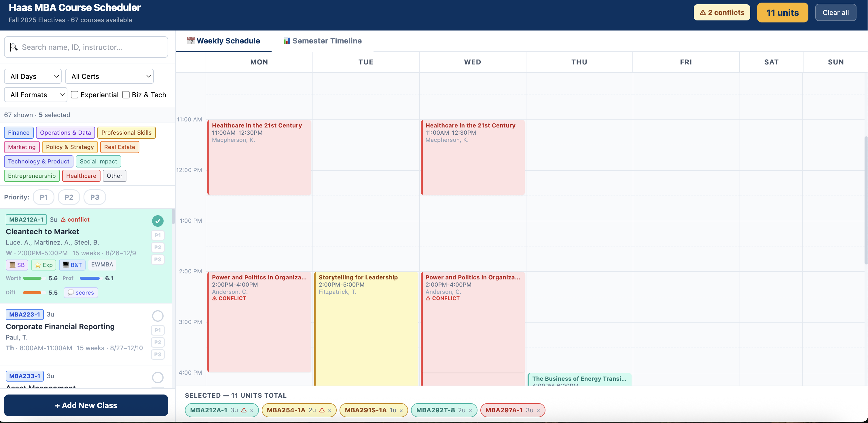
Task: Remove MBA212A-1 chip with its x icon
Action: pyautogui.click(x=252, y=411)
